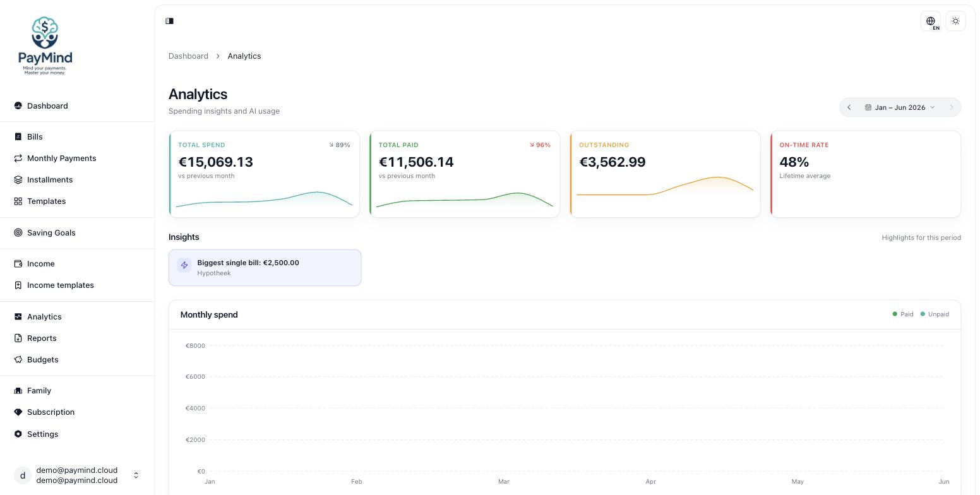Screen dimensions: 980x495
Task: Open the Total Paid card
Action: click(x=465, y=174)
